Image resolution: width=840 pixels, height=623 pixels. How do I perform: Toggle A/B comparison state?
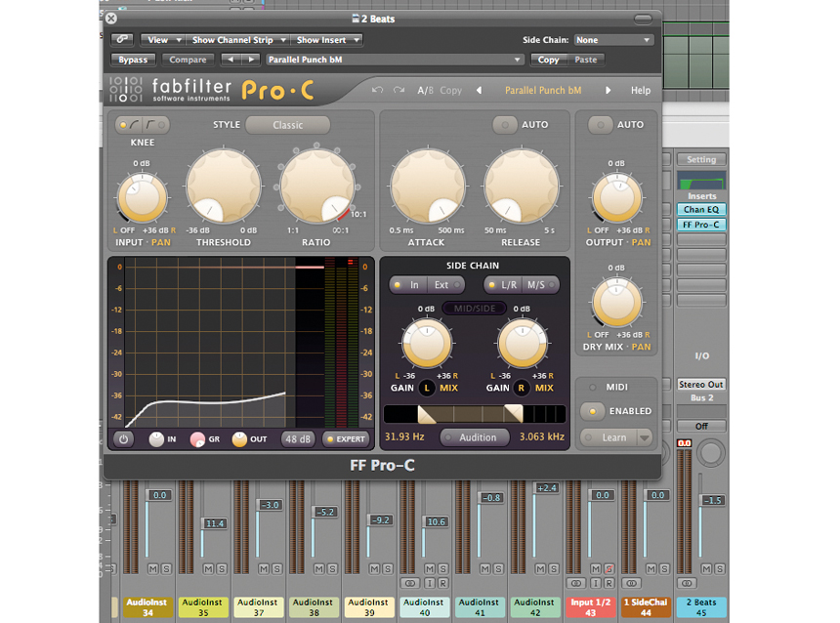click(x=425, y=91)
